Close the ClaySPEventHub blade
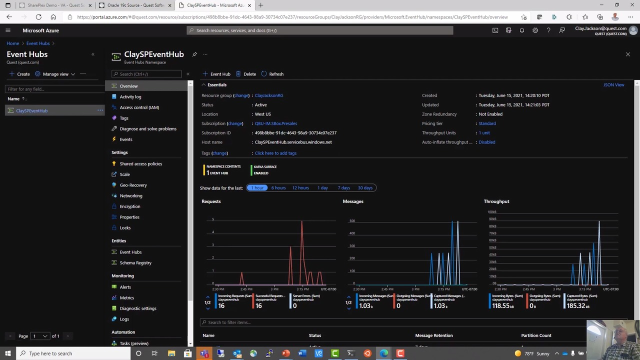 click(628, 54)
